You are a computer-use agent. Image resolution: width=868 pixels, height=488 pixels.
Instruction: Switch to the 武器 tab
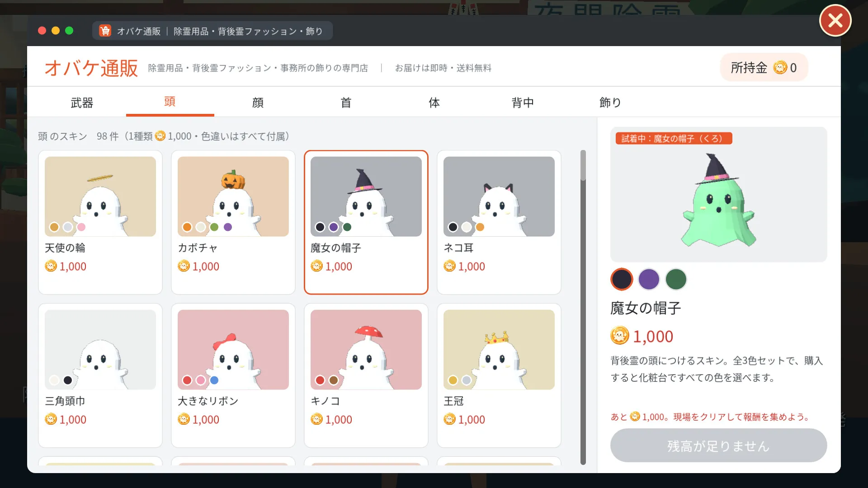(82, 103)
